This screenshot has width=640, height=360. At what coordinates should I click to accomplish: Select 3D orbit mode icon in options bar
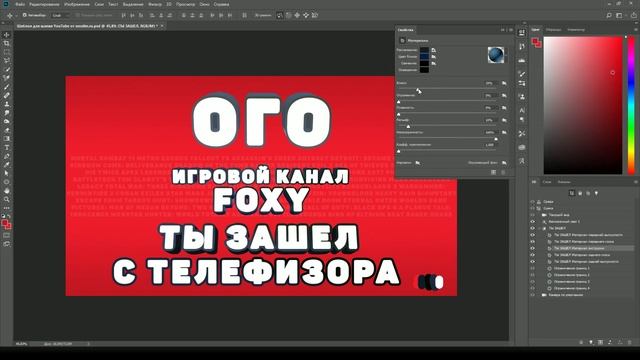279,16
